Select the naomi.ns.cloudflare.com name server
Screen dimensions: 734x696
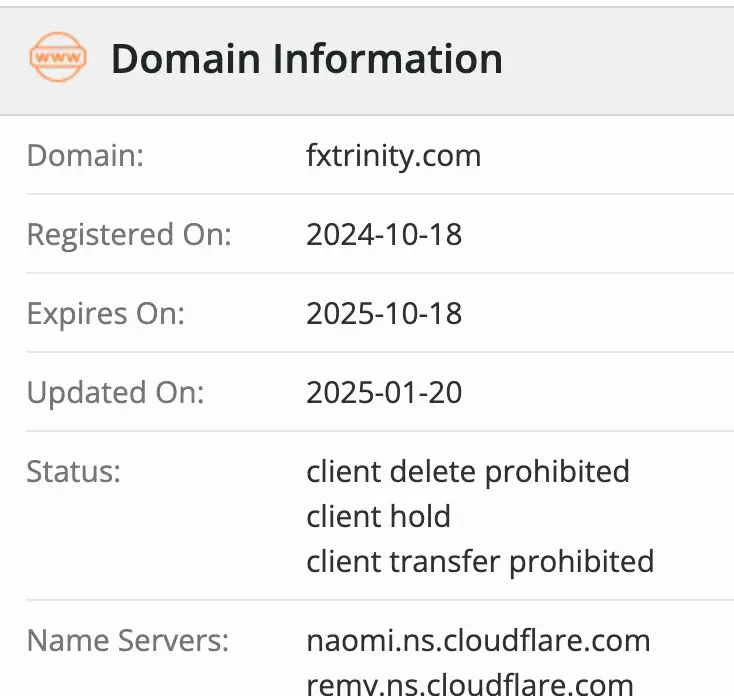478,641
